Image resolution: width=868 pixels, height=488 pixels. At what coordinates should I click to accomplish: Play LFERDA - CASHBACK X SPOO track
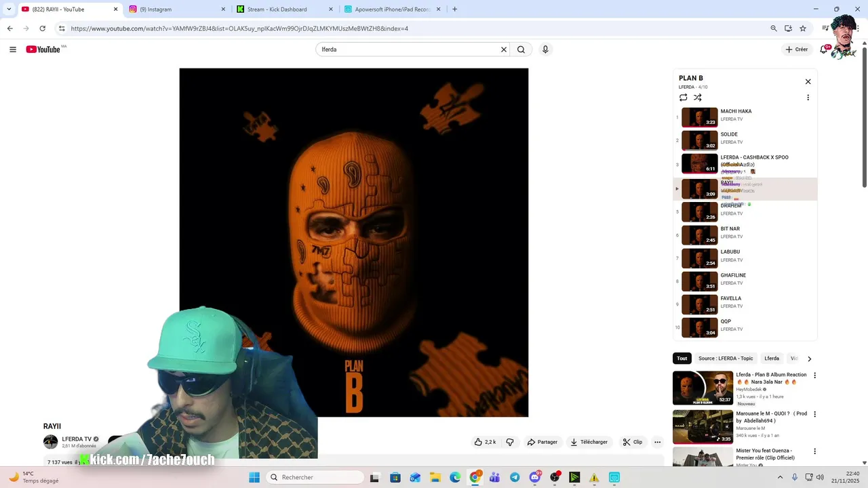tap(745, 163)
